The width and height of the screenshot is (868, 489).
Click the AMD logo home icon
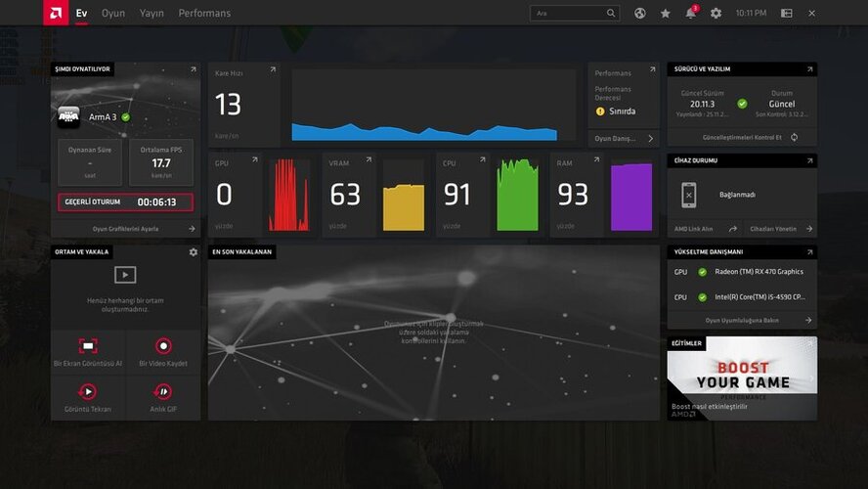pos(56,13)
